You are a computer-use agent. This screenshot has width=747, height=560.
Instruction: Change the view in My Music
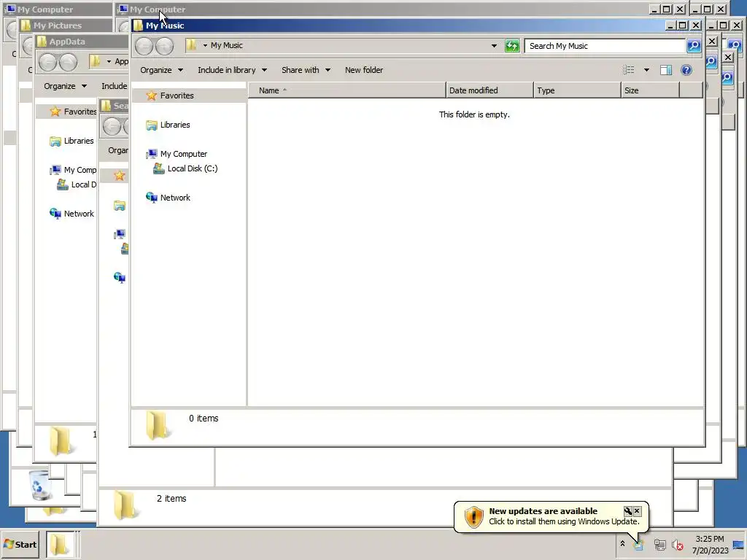(628, 70)
